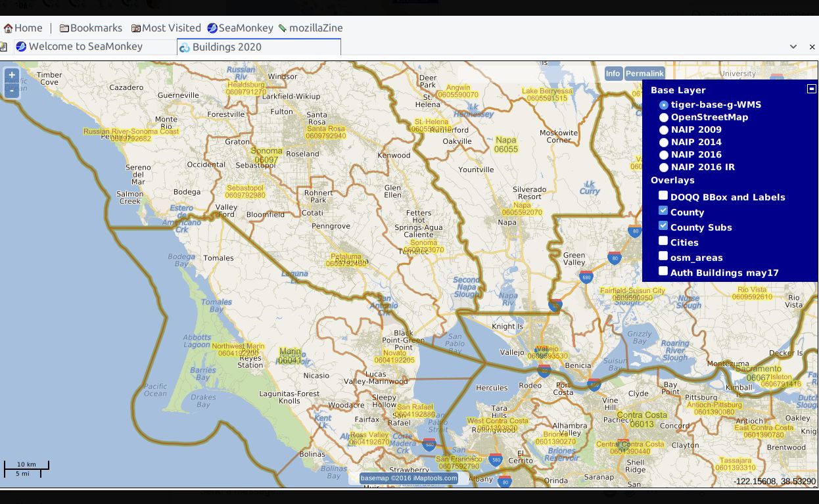819x504 pixels.
Task: Open the Bookmarks folder
Action: (x=91, y=28)
